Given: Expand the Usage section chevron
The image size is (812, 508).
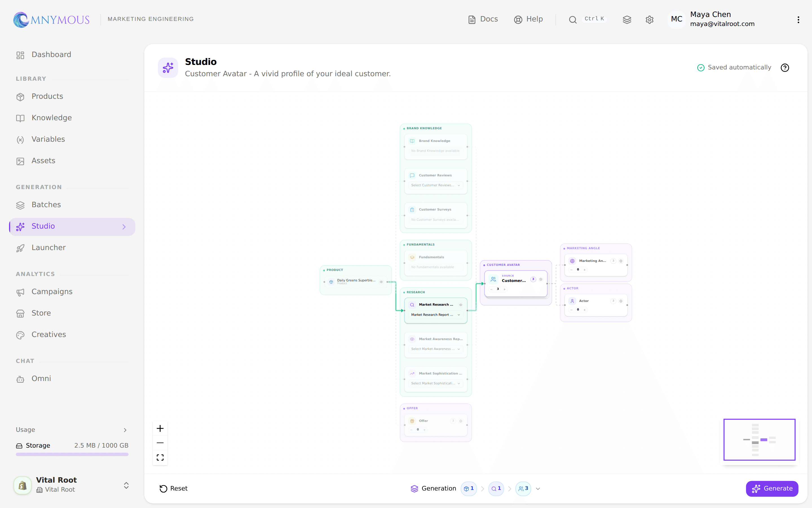Looking at the screenshot, I should [x=125, y=430].
